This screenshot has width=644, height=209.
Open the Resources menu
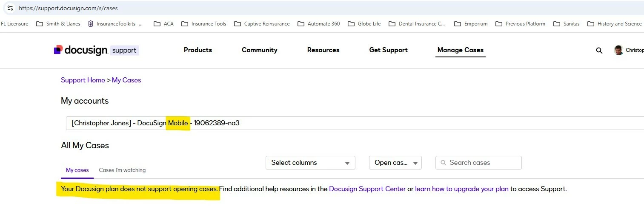click(x=323, y=50)
